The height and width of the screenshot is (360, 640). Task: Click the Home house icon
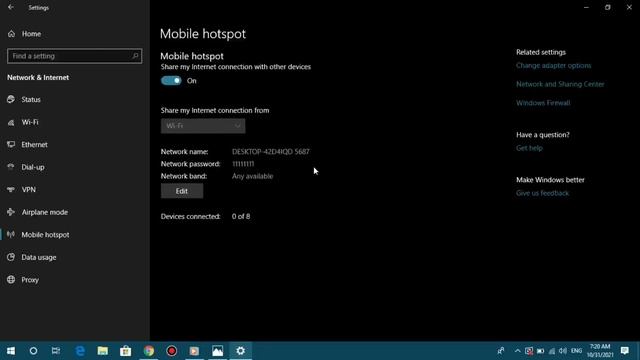(x=11, y=34)
